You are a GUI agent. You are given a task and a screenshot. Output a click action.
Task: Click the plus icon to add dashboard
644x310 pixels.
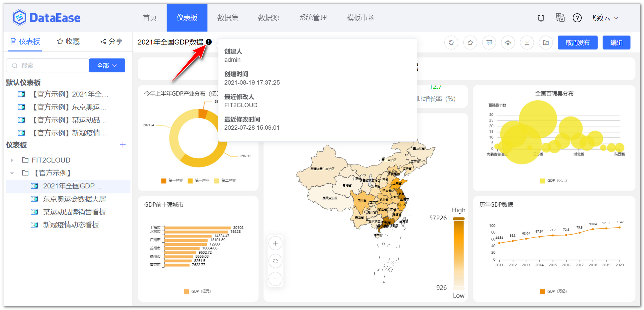(x=123, y=145)
